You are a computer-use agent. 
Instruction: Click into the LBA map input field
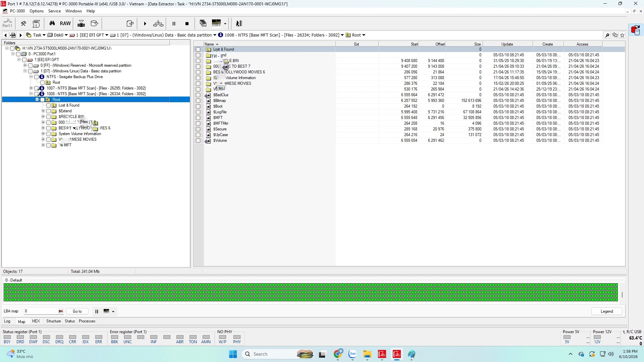click(41, 311)
